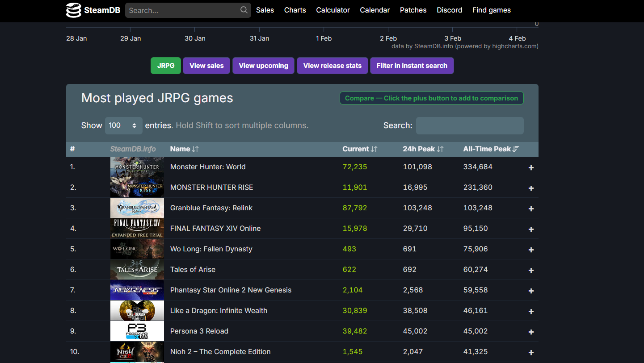
Task: Open Persona 3 Reload thumbnail
Action: pos(137,331)
